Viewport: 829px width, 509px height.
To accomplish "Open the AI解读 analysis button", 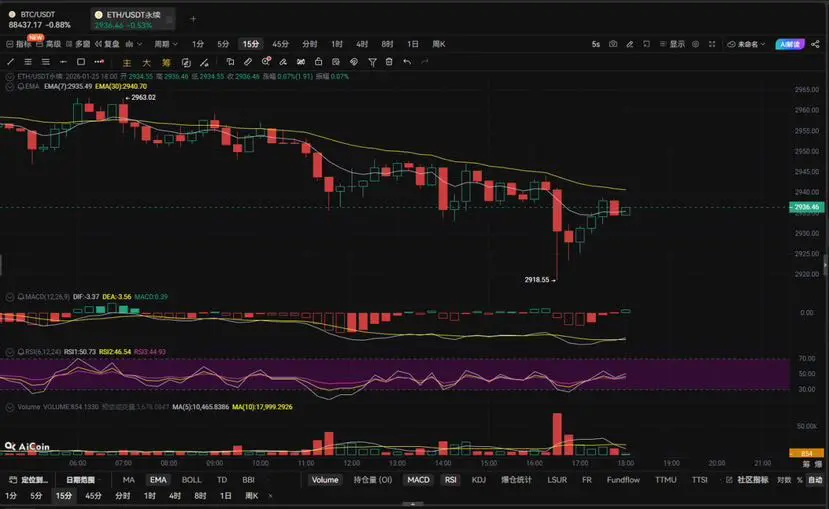I will (790, 44).
